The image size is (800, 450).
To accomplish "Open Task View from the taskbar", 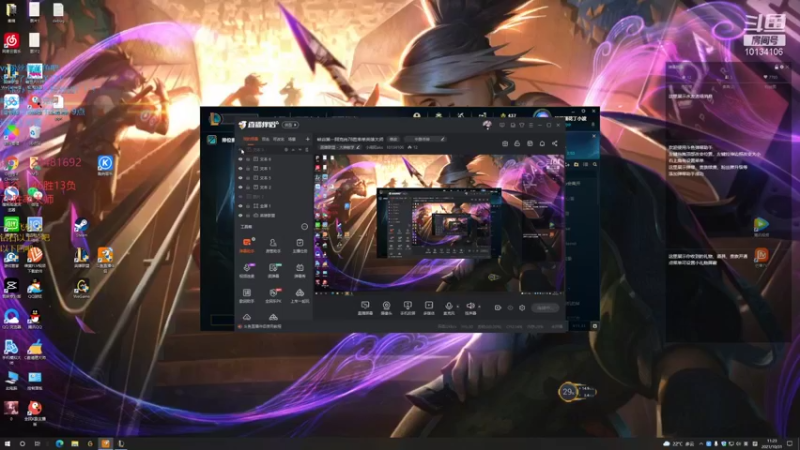I will pos(37,443).
